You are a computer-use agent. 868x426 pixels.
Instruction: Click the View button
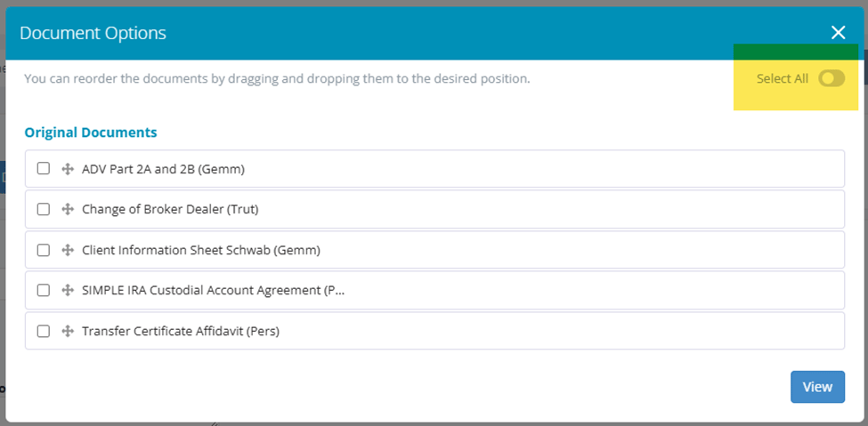pyautogui.click(x=817, y=387)
